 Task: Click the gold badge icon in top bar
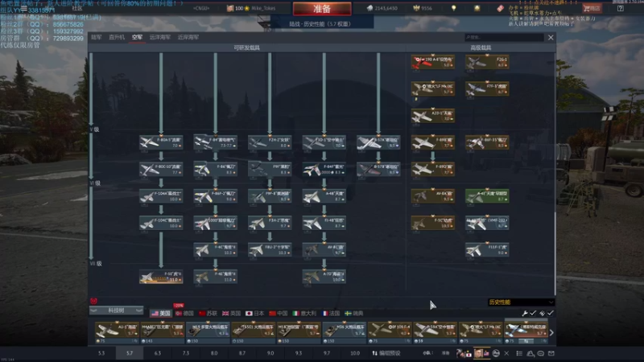477,8
